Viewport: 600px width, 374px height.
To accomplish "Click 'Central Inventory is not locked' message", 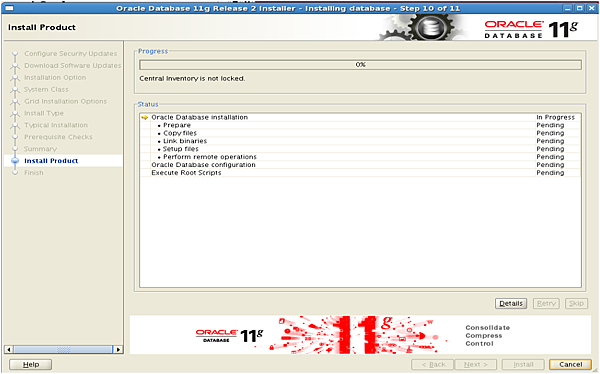I will (x=192, y=78).
